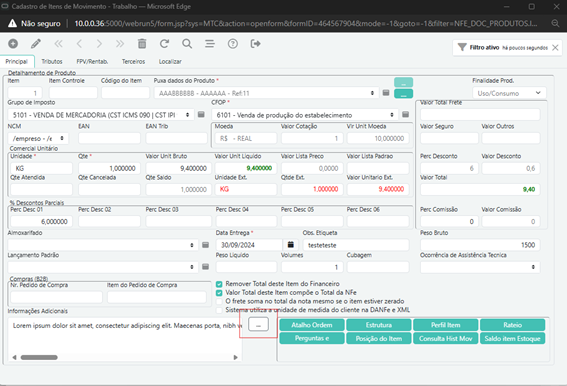Switch to the Principal tab

17,61
